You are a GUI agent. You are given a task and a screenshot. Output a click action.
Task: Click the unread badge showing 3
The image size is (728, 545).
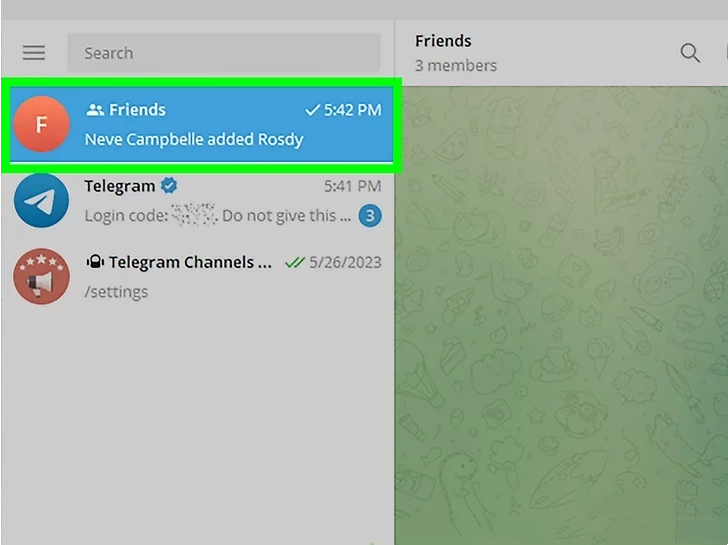point(370,215)
